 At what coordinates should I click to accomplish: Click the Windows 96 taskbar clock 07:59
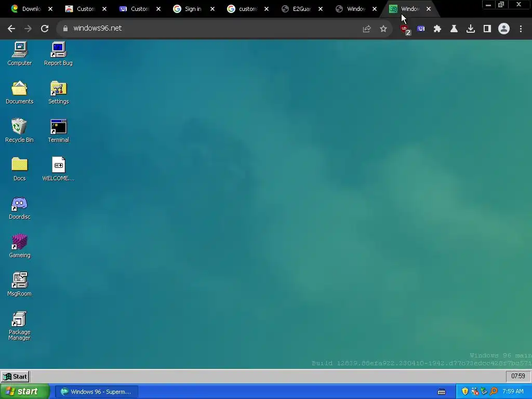[518, 376]
